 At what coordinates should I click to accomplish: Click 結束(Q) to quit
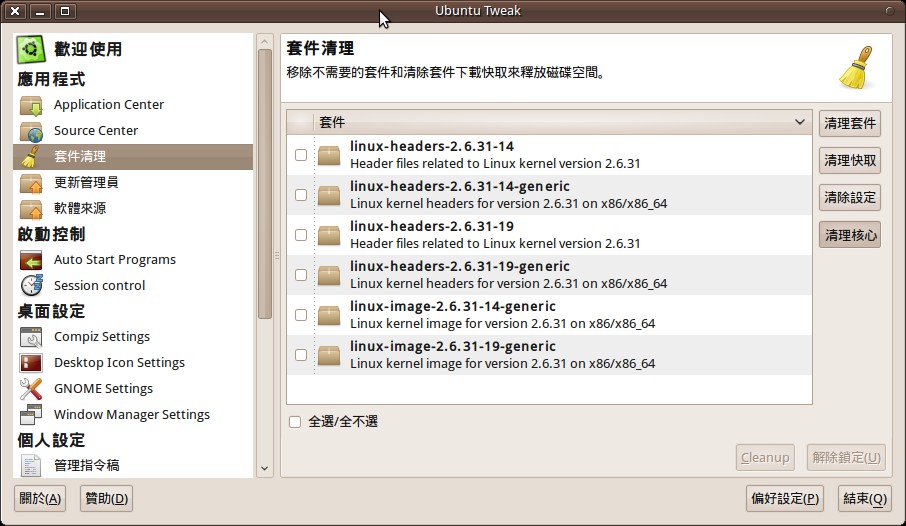coord(864,498)
